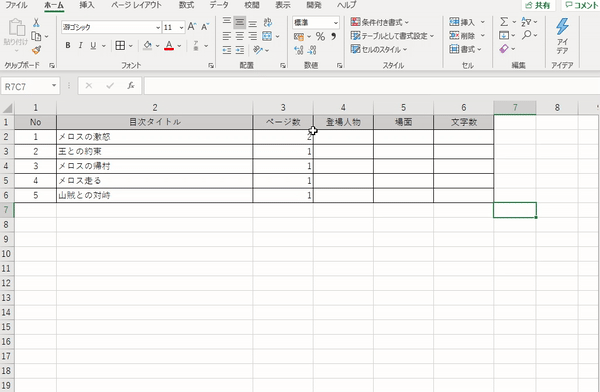600x392 pixels.
Task: Decrease font size with small A icon
Action: pos(205,27)
